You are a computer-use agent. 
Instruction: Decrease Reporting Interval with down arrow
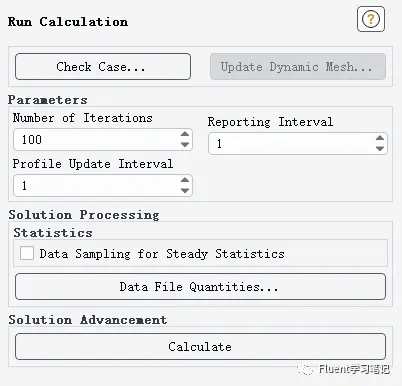click(x=380, y=149)
